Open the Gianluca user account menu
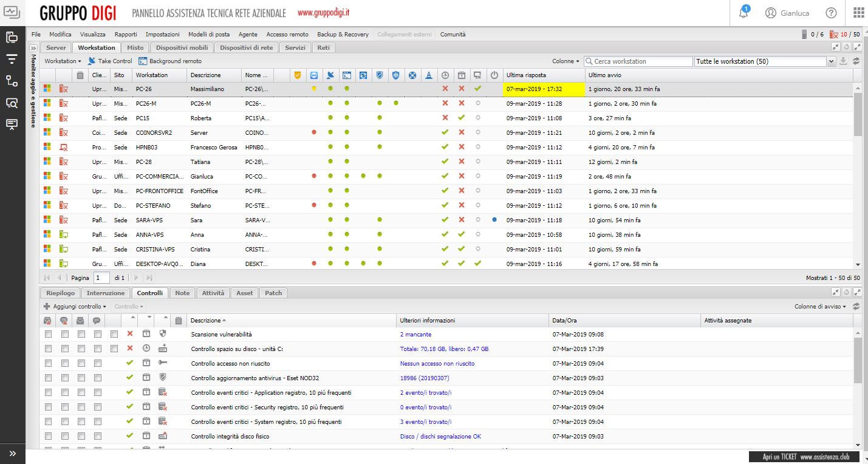 click(x=787, y=13)
